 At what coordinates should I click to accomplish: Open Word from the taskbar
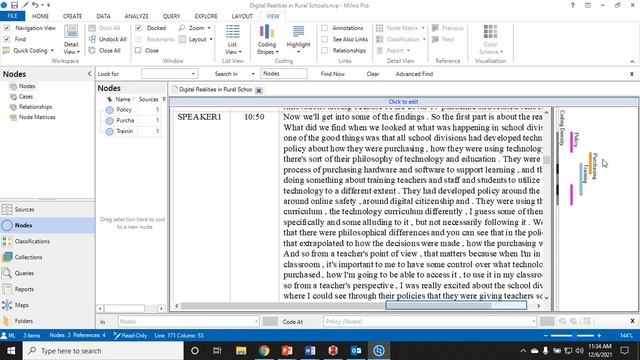(310, 351)
